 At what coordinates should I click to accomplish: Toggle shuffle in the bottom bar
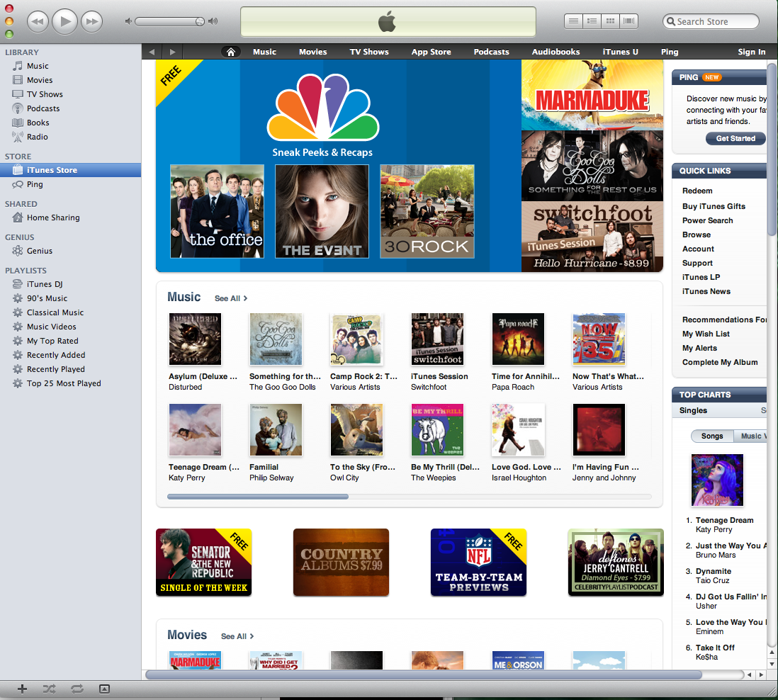pyautogui.click(x=49, y=689)
